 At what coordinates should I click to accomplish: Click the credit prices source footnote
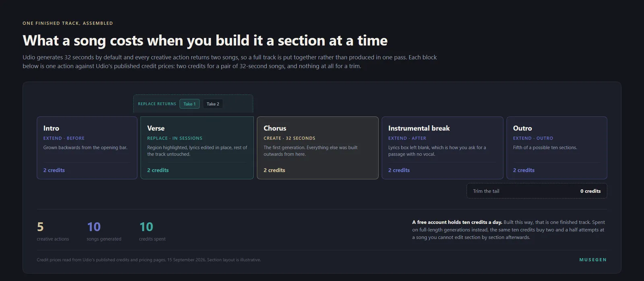149,260
